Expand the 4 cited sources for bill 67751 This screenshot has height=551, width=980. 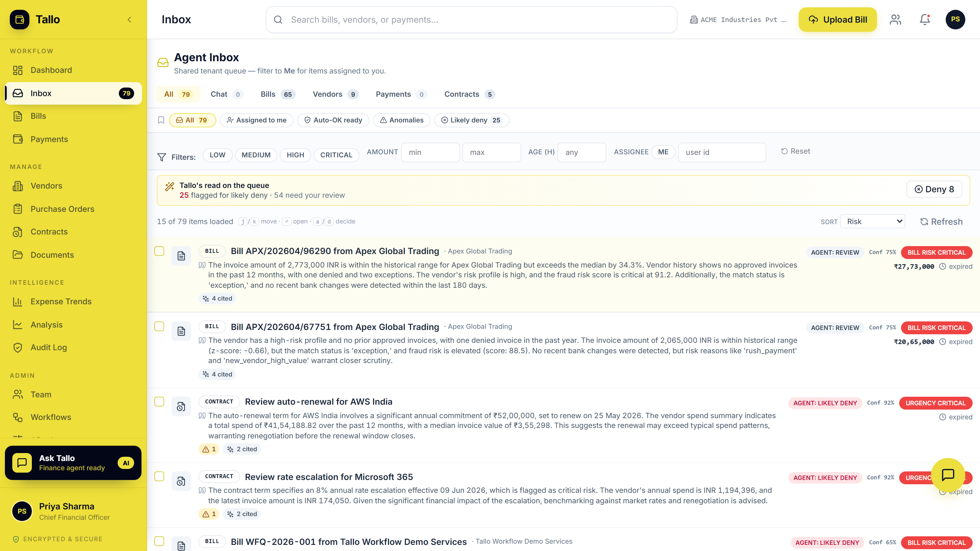[217, 374]
